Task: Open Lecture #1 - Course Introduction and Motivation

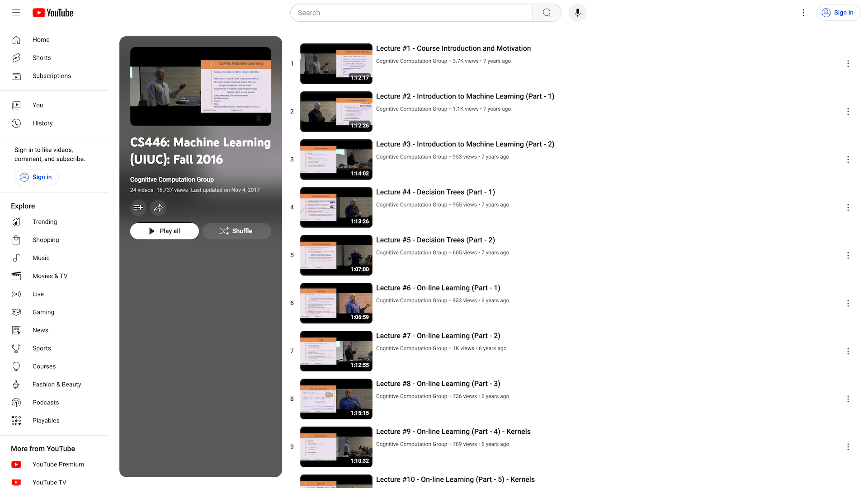Action: [x=453, y=48]
